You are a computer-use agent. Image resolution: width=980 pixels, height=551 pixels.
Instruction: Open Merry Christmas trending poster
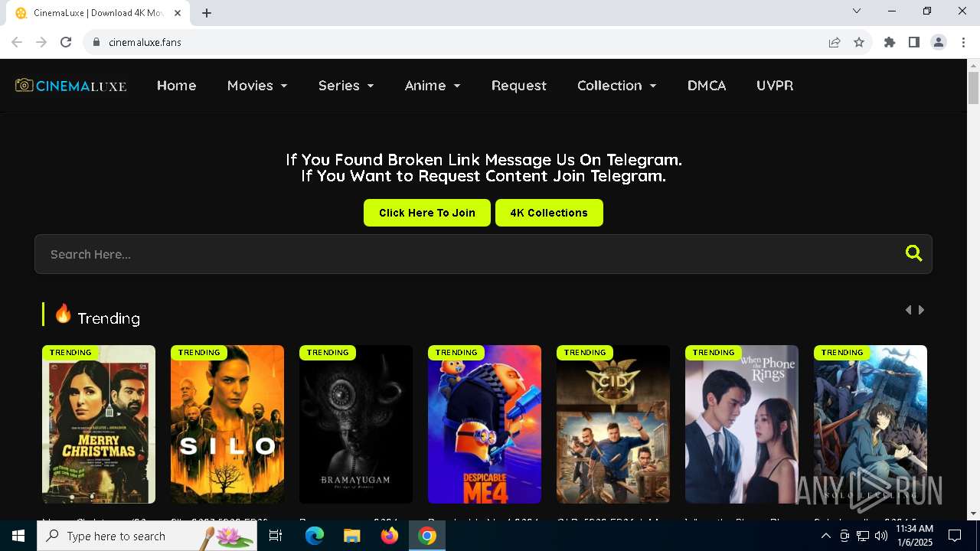pyautogui.click(x=99, y=424)
